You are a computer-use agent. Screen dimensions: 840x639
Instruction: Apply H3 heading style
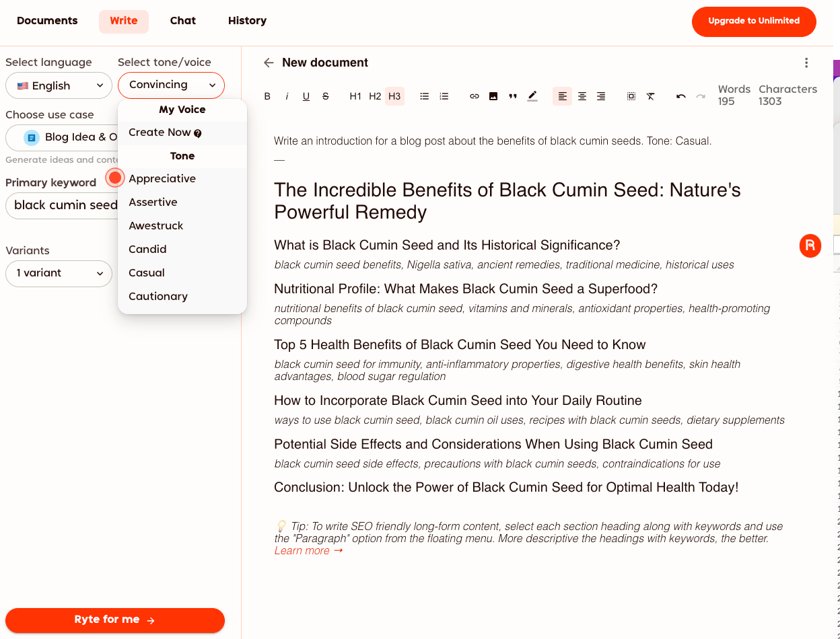pos(394,96)
